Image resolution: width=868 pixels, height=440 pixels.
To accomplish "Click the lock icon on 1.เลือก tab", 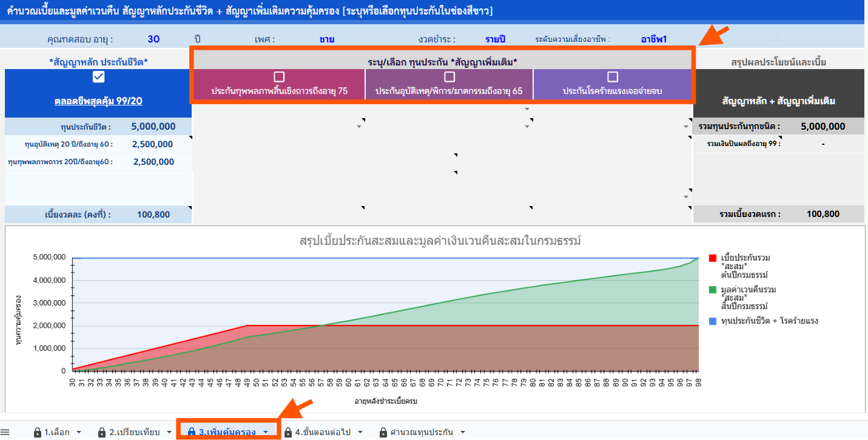I will coord(38,432).
